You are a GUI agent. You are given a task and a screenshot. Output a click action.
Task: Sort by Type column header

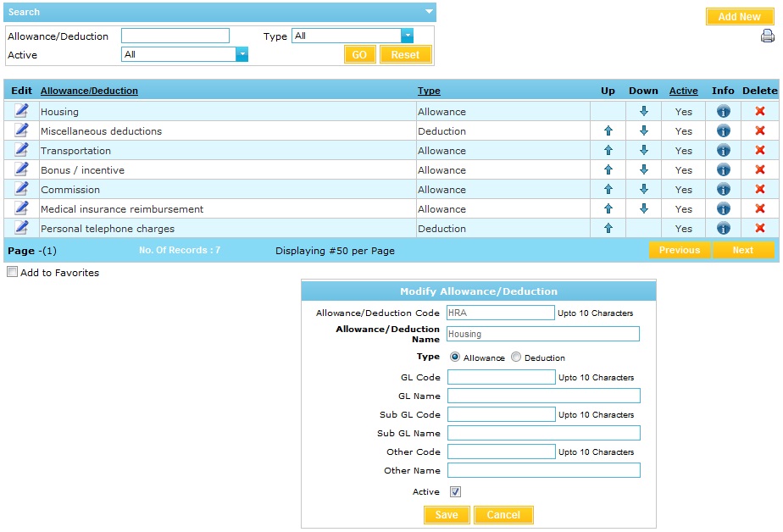click(429, 91)
